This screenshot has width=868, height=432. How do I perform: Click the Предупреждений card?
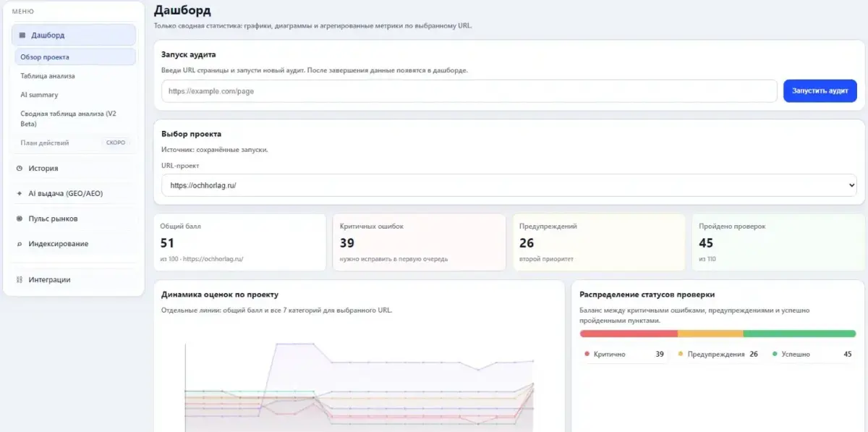(x=599, y=242)
